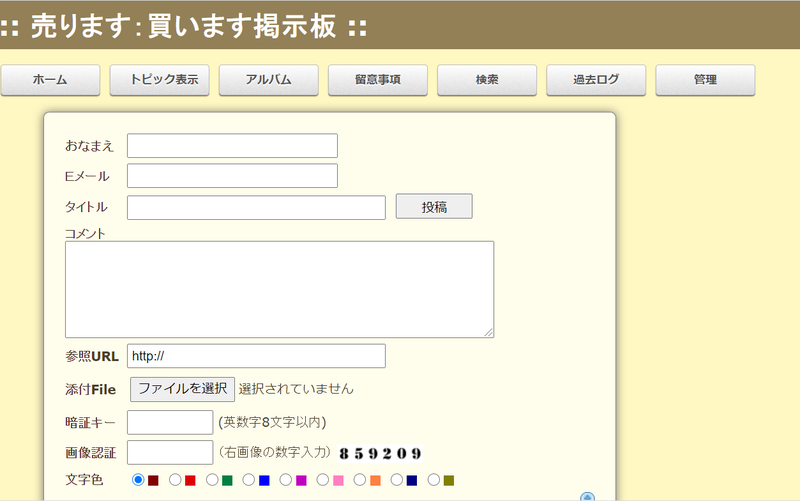Viewport: 800px width, 501px height.
Task: Select the navy text color radio
Action: 398,481
